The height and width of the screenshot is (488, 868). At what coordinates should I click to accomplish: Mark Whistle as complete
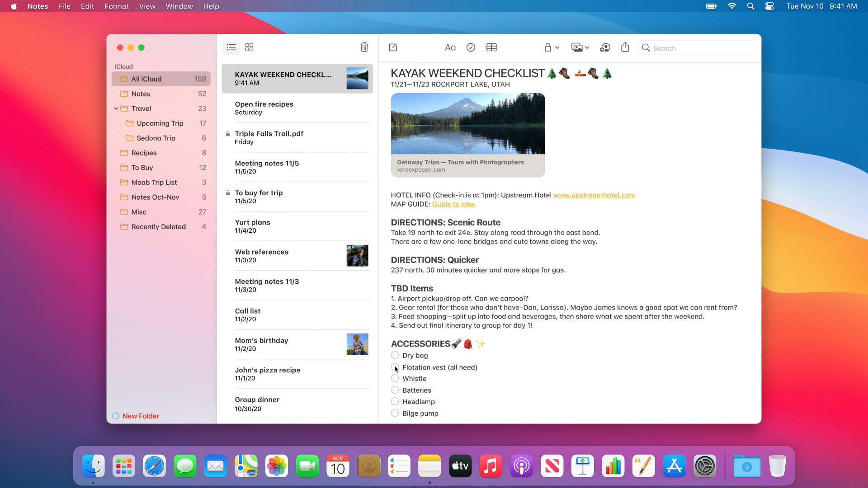coord(394,379)
